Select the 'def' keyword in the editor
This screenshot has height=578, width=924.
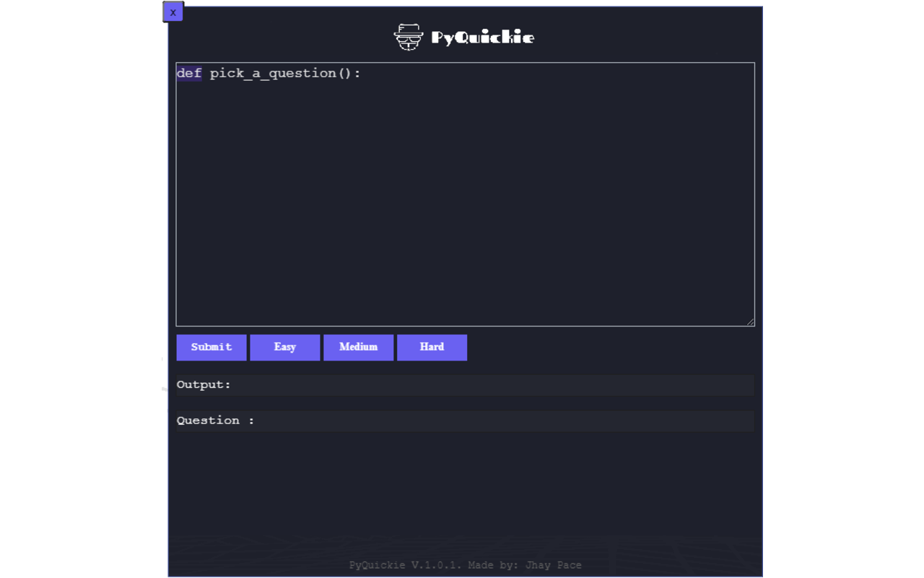tap(189, 73)
